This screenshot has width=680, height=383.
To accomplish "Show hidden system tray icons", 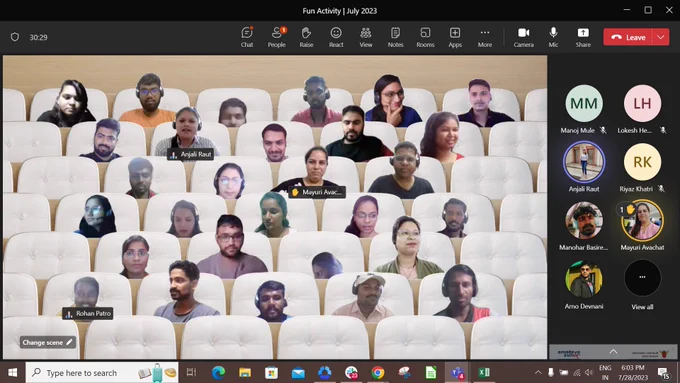I will [538, 373].
